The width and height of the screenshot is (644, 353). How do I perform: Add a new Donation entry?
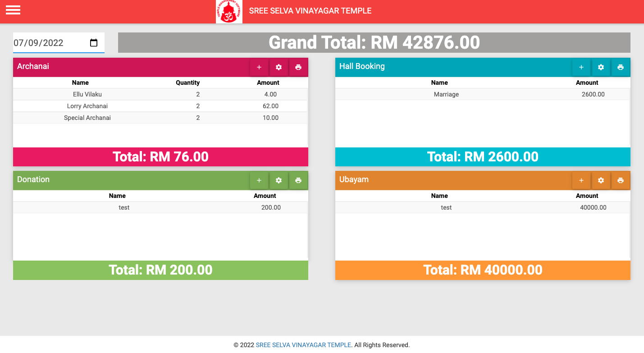coord(259,180)
